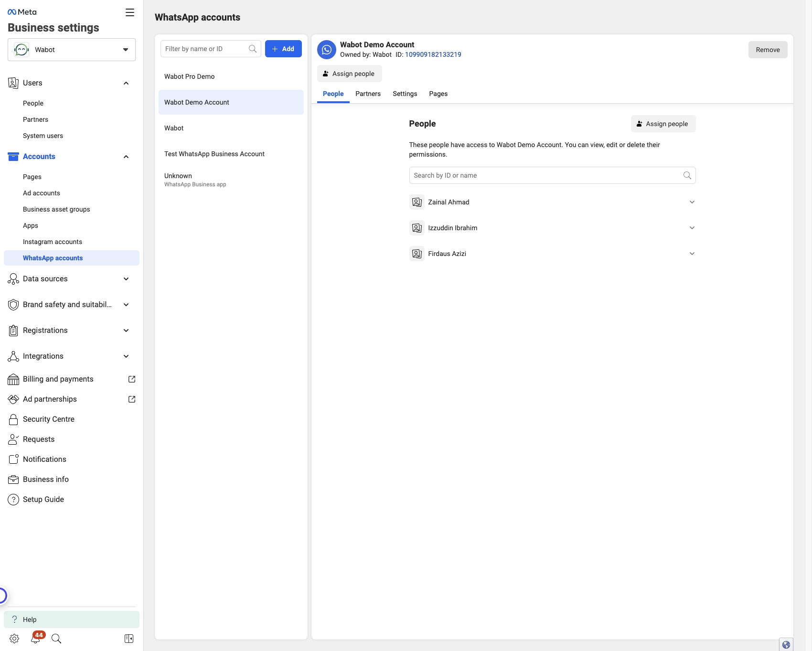Select Test WhatsApp Business Account
The height and width of the screenshot is (651, 812).
click(x=231, y=154)
